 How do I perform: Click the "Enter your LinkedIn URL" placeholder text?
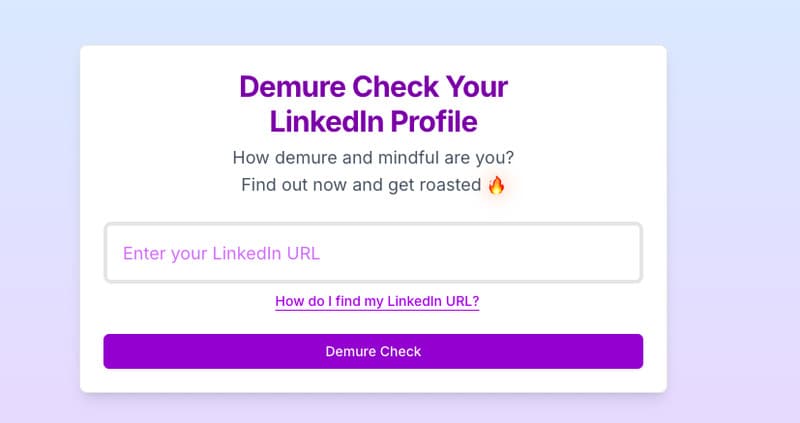(x=221, y=253)
